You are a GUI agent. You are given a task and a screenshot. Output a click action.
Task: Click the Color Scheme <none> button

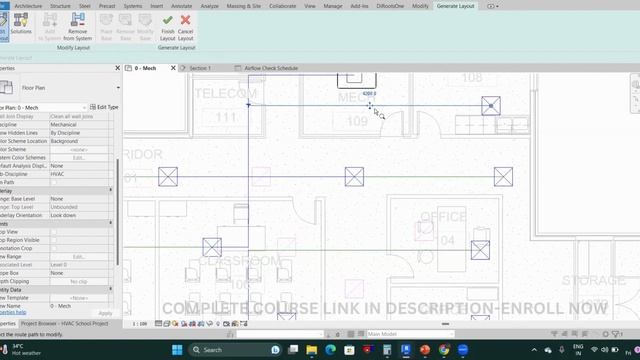[78, 149]
